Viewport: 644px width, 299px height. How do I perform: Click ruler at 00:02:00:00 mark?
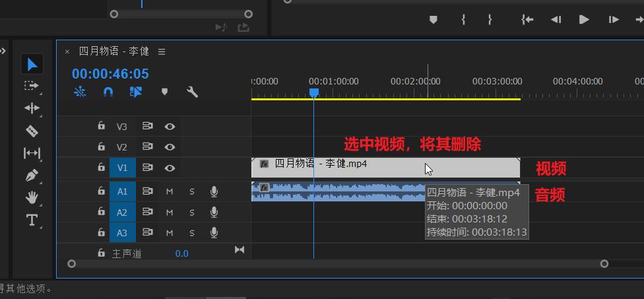(415, 81)
